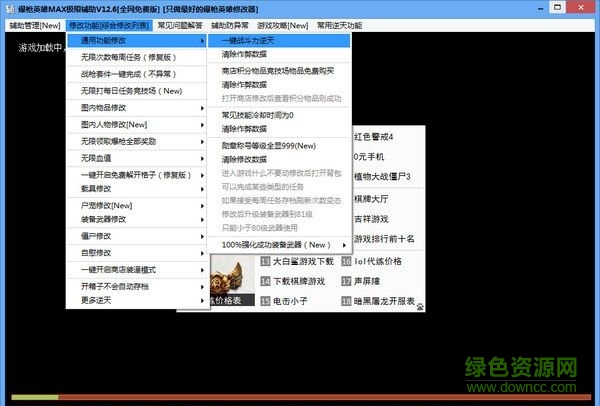600x406 pixels.
Task: Open the 一键开启商店装逼模式 entry
Action: tap(137, 270)
